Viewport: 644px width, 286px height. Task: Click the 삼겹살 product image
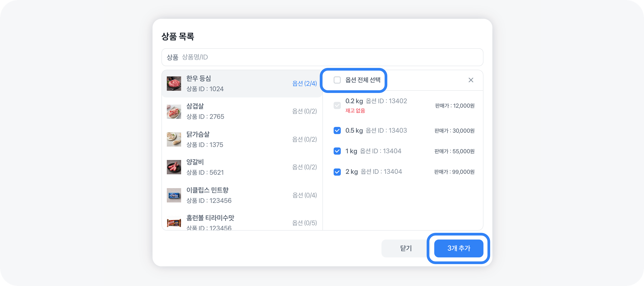[174, 111]
